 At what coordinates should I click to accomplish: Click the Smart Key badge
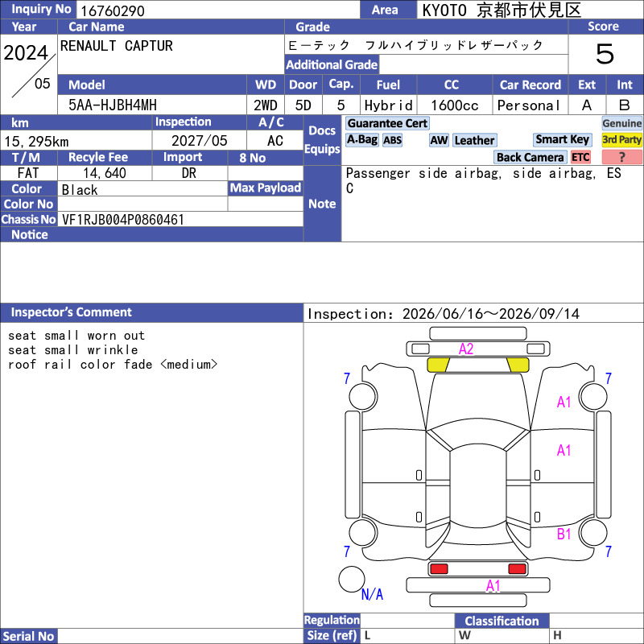tap(562, 140)
